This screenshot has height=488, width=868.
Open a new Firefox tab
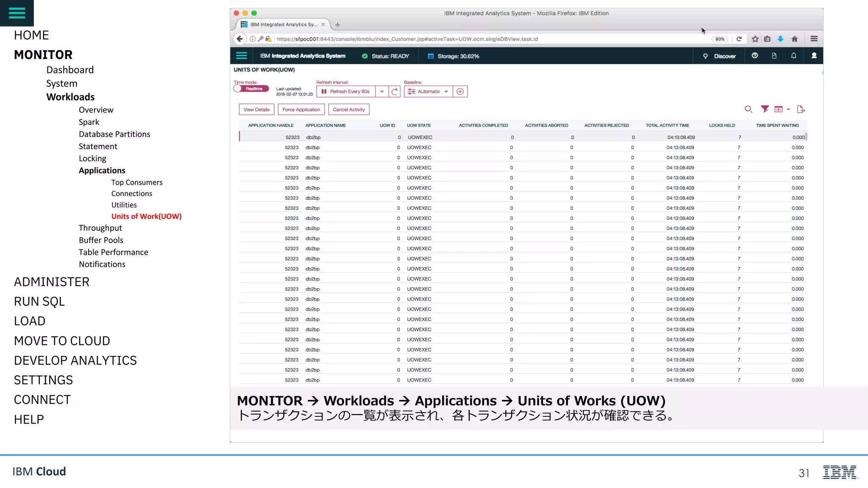pos(338,25)
